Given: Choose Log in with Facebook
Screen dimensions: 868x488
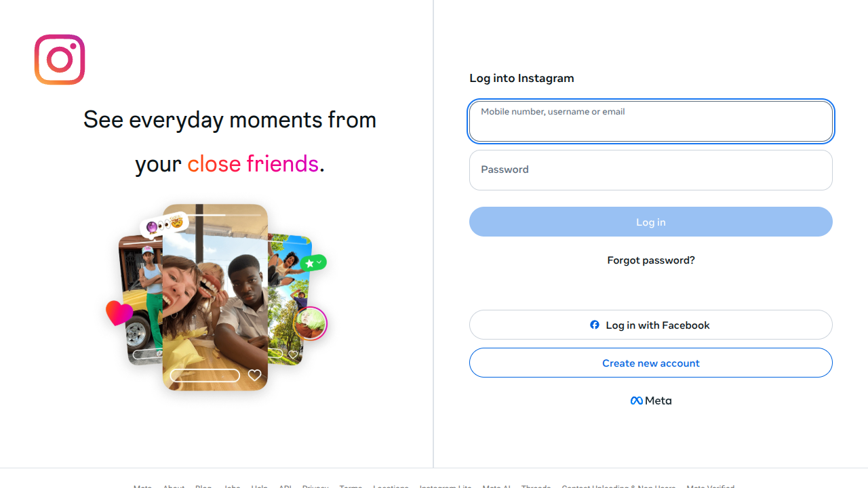Looking at the screenshot, I should 650,325.
